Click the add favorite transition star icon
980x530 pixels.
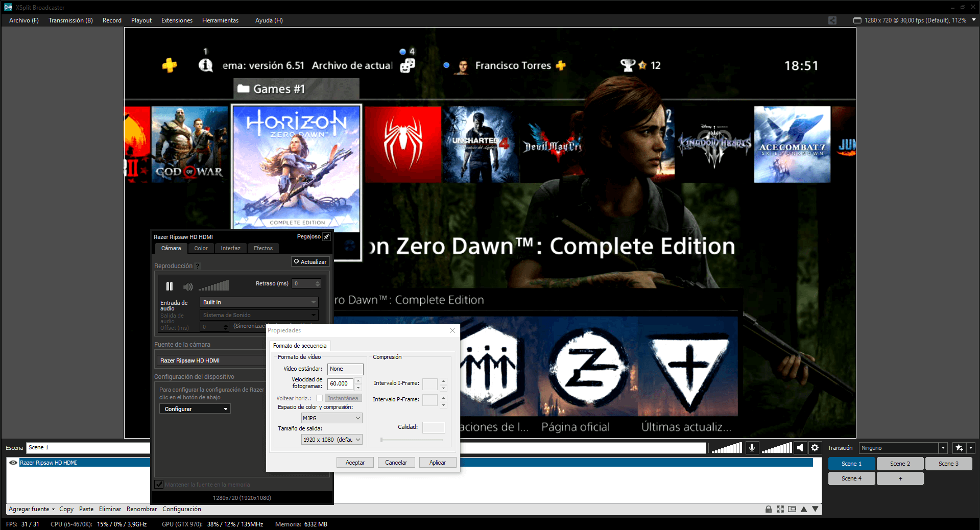(959, 448)
